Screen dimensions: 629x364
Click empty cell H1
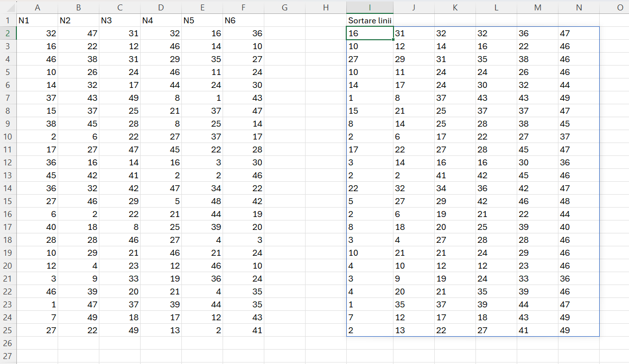coord(326,20)
